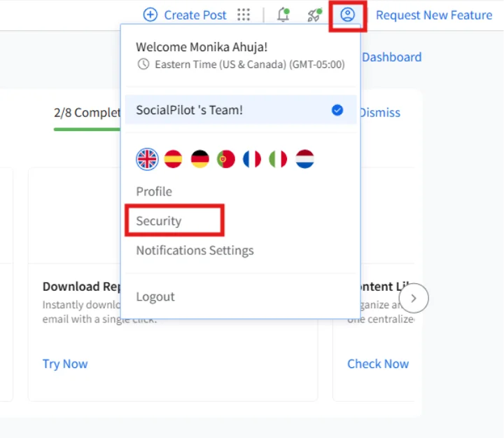Image resolution: width=504 pixels, height=438 pixels.
Task: Switch language to Italian flag
Action: [x=279, y=159]
